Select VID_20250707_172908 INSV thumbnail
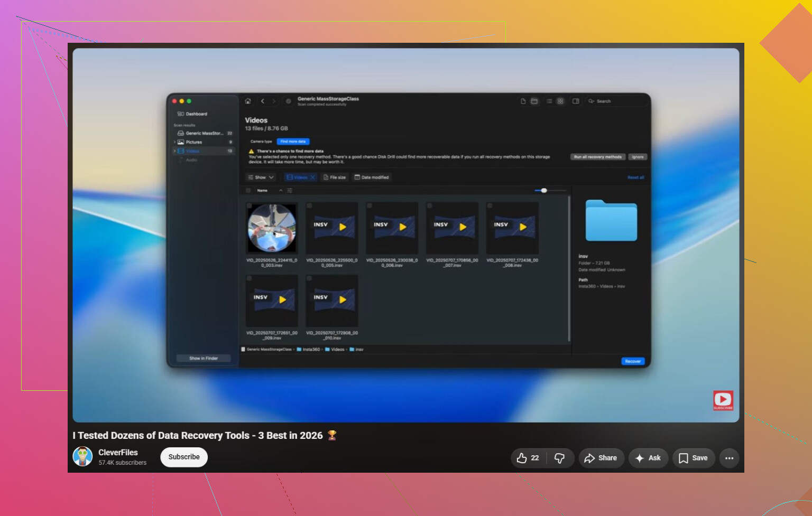The height and width of the screenshot is (516, 812). point(332,301)
